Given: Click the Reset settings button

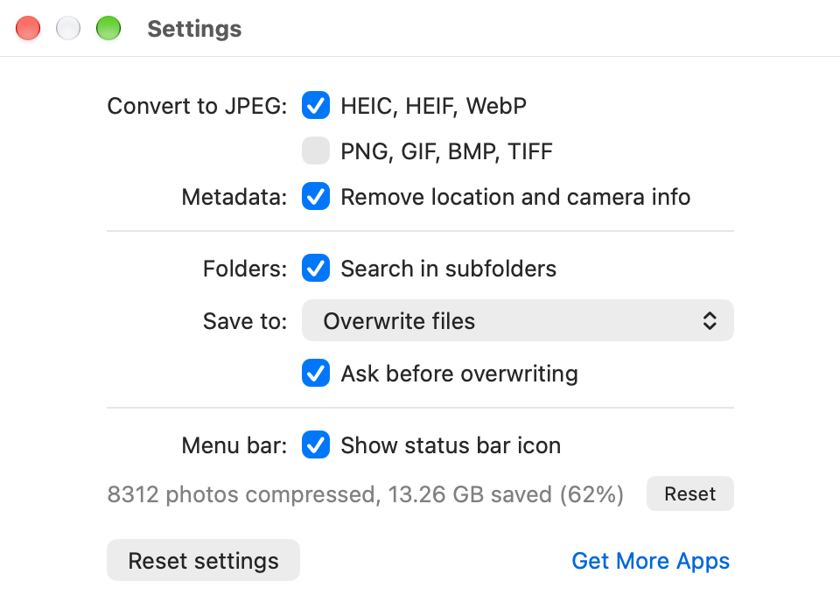Looking at the screenshot, I should click(203, 560).
